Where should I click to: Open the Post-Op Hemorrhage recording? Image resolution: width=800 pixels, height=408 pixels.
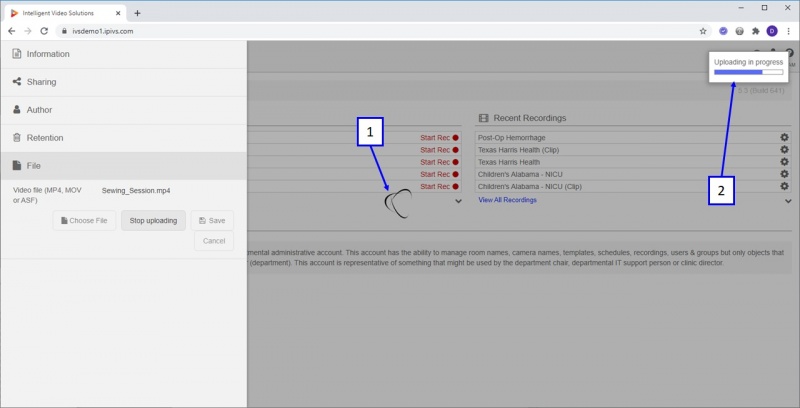point(511,138)
